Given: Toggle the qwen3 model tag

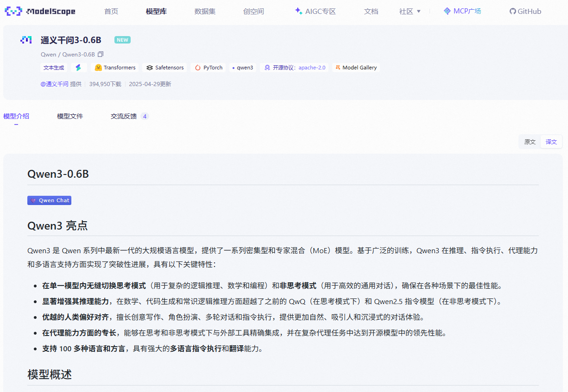Looking at the screenshot, I should click(x=243, y=68).
